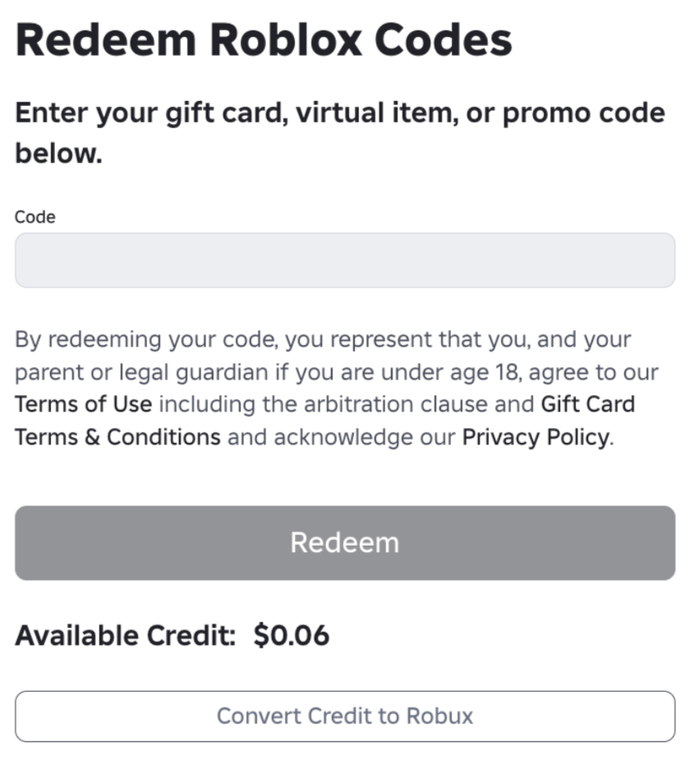
Task: Click the word 'below.' in subheading
Action: pos(58,154)
